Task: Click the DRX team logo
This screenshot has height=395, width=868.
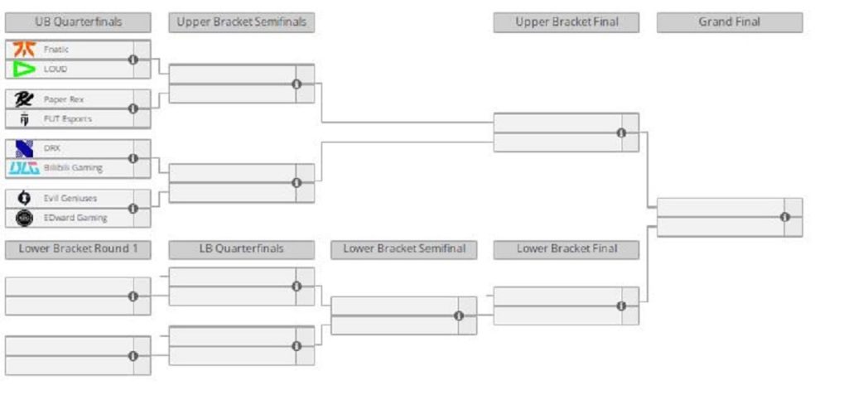Action: pos(23,149)
